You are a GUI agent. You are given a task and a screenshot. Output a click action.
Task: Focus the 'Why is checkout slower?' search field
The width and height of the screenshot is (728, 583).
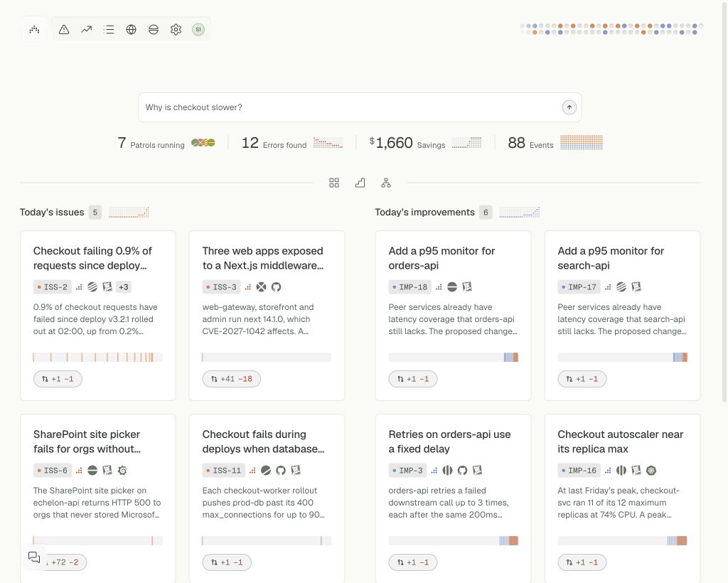pos(360,107)
